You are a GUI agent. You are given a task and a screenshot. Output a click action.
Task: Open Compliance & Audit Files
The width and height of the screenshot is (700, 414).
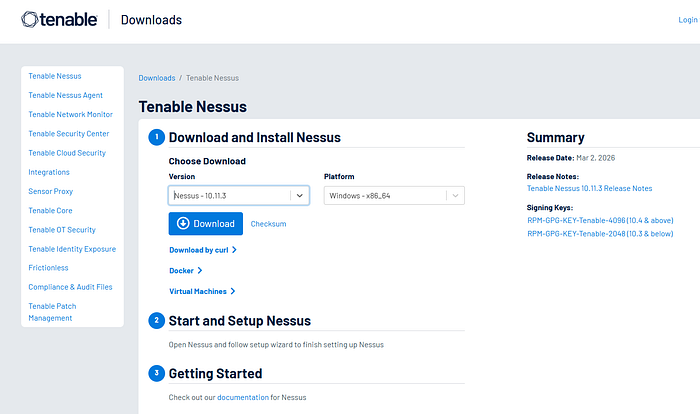click(71, 287)
